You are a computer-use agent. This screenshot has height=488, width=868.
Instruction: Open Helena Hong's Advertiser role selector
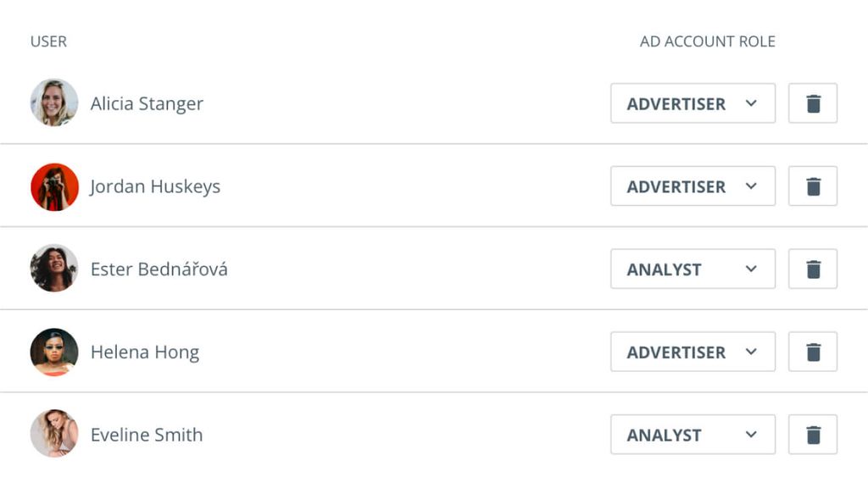coord(693,352)
